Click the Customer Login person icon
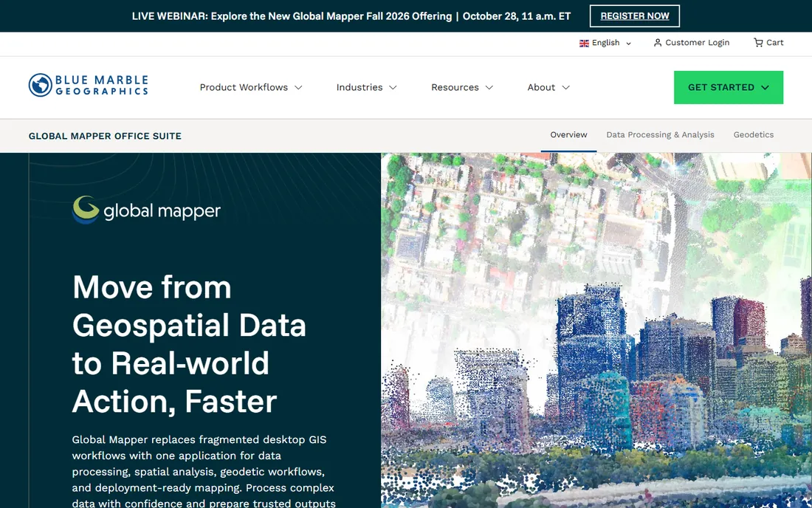 pos(657,43)
